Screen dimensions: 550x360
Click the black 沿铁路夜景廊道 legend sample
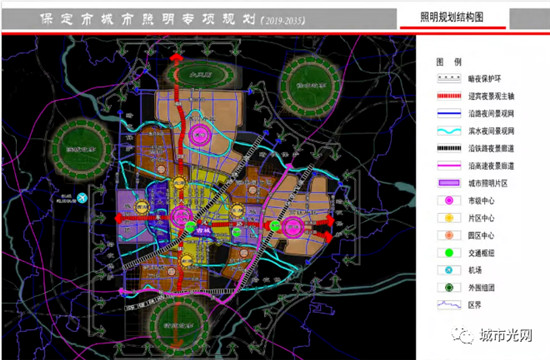pyautogui.click(x=449, y=148)
